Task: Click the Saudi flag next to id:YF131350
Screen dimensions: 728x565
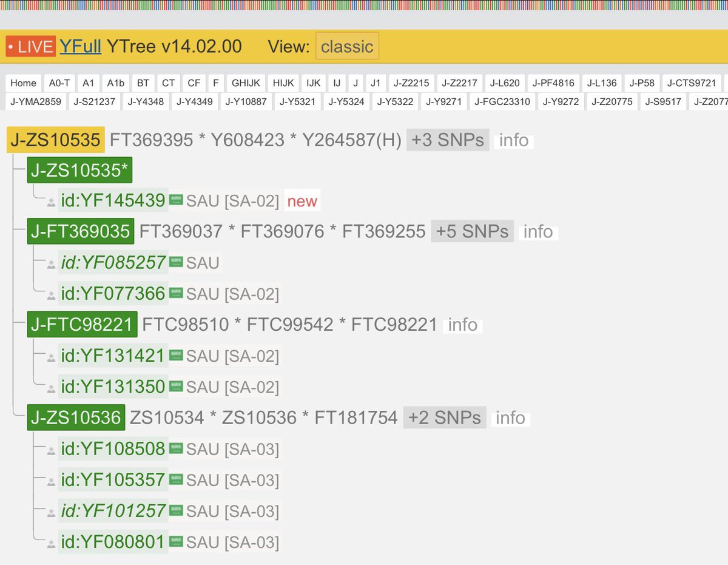Action: tap(176, 385)
